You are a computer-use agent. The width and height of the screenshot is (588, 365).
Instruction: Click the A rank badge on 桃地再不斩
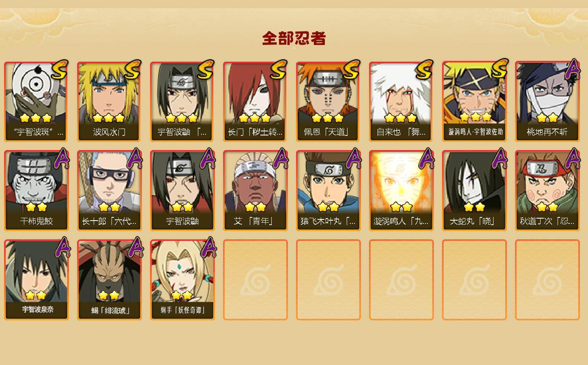coord(572,69)
